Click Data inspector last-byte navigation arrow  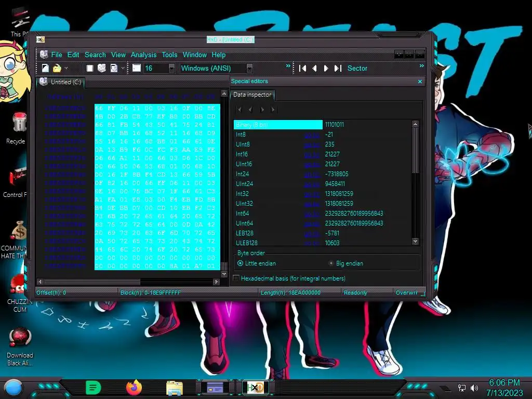click(273, 110)
